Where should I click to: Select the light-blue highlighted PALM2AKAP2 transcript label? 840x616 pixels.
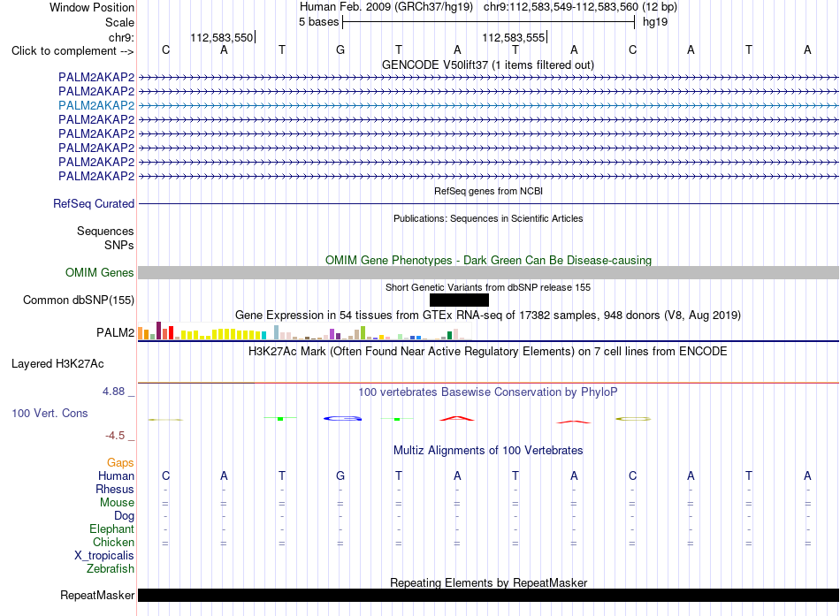pyautogui.click(x=96, y=105)
